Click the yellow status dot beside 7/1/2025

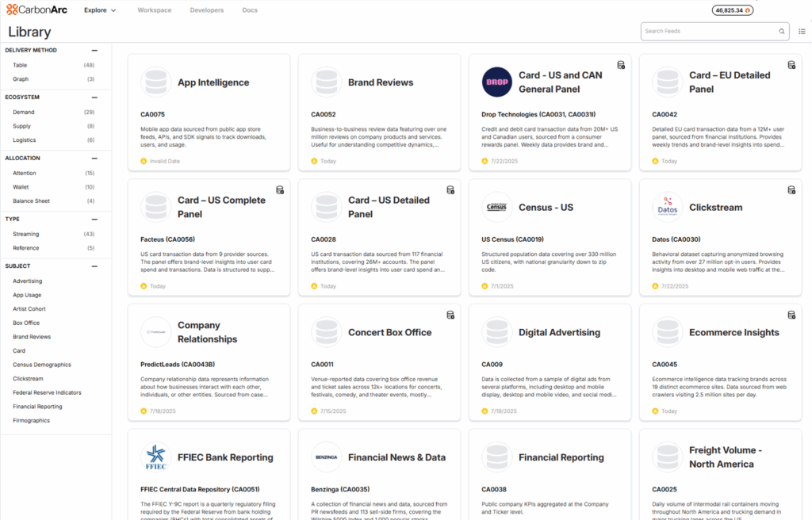click(485, 286)
